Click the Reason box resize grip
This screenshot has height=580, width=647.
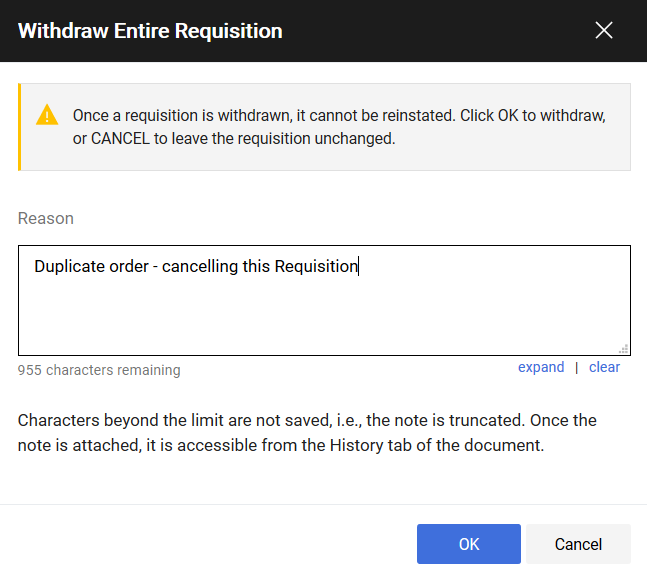click(x=624, y=349)
